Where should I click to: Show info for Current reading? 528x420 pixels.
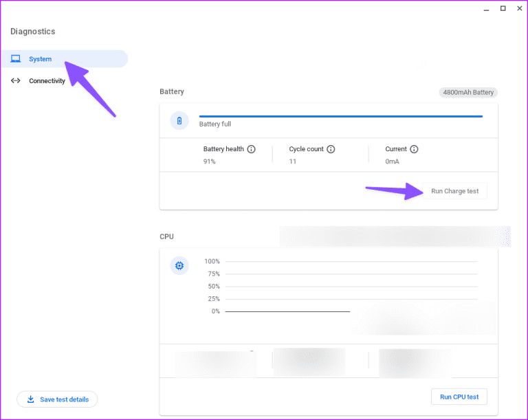click(x=414, y=149)
